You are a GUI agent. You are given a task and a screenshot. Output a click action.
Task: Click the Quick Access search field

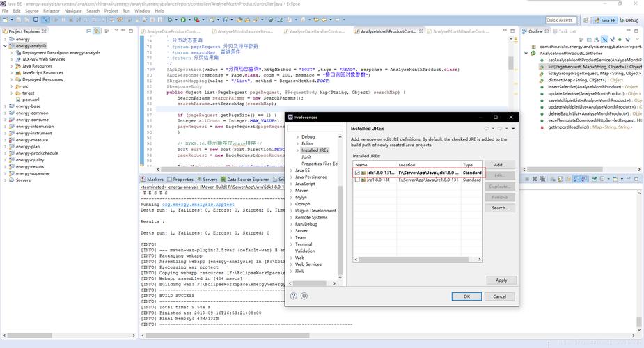tap(559, 20)
